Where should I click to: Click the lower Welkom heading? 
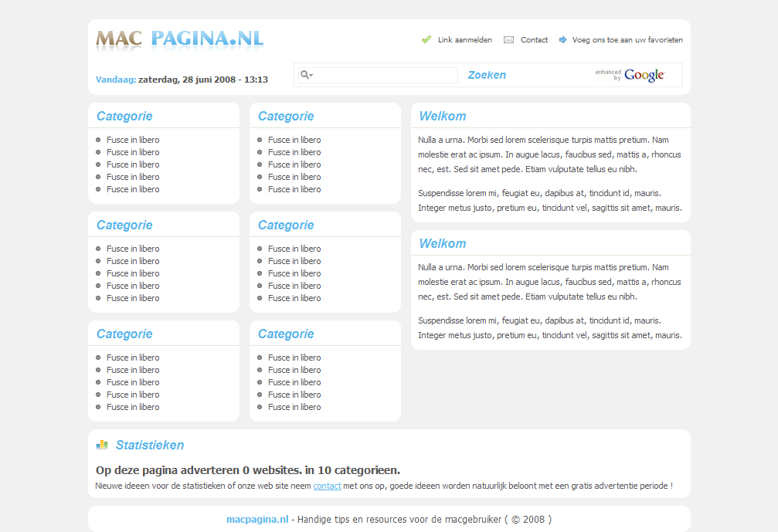pos(443,243)
